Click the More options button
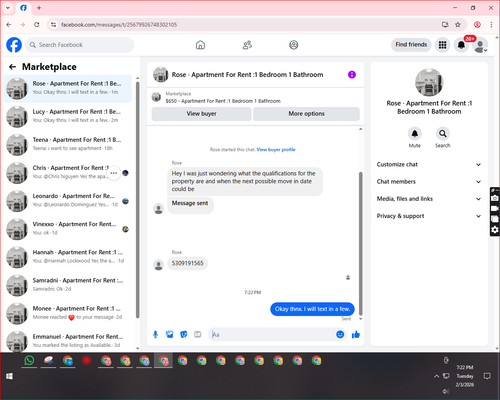The width and height of the screenshot is (500, 400). pos(306,114)
